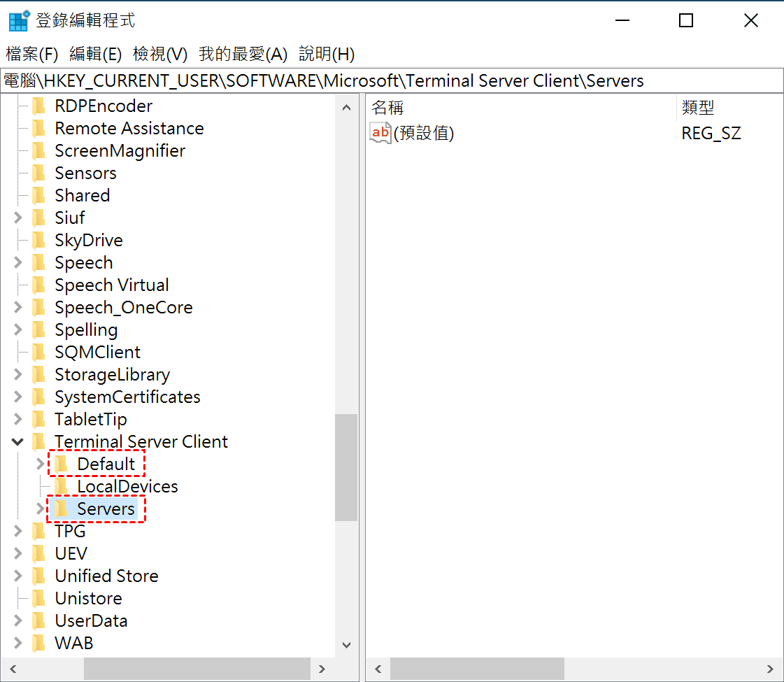Open the 編輯(E) menu
Screen dimensions: 784x682
(96, 54)
